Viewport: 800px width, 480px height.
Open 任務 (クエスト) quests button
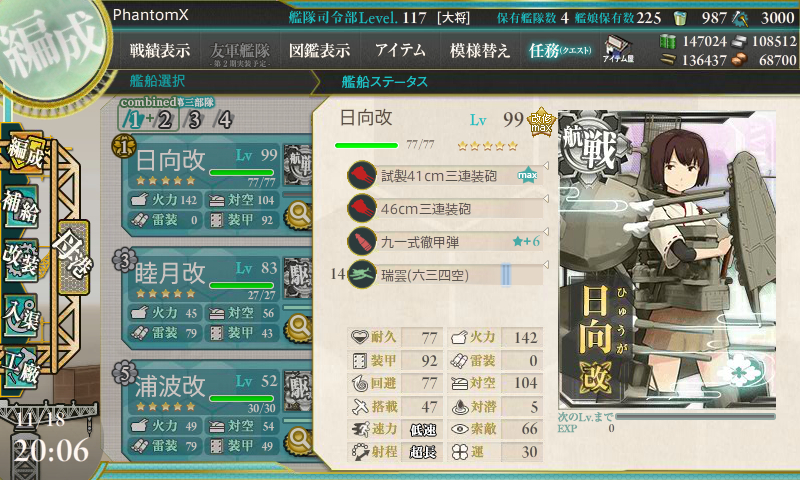tap(560, 50)
